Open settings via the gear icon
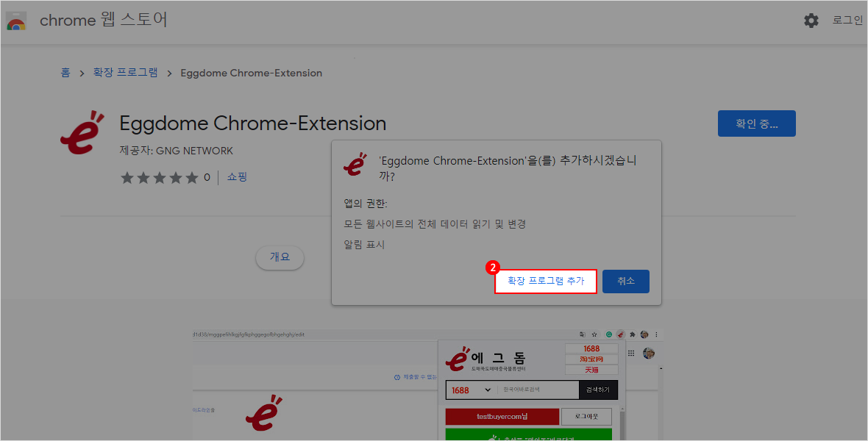This screenshot has width=868, height=441. [811, 21]
